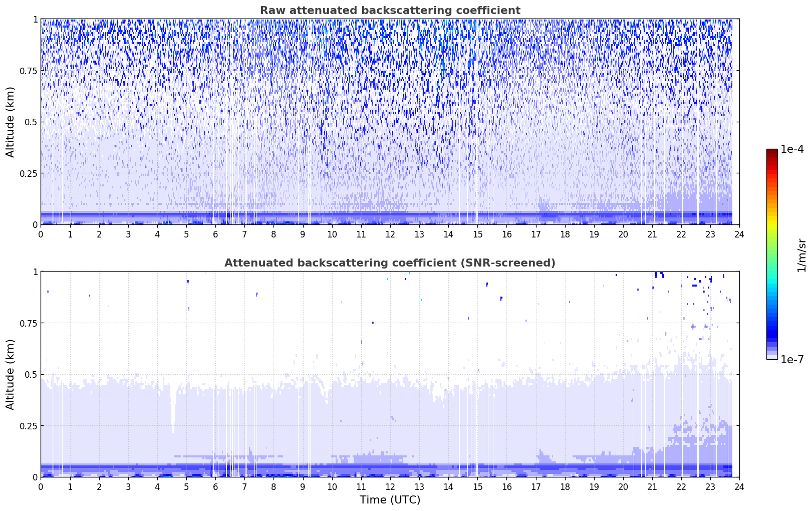812x511 pixels.
Task: Click the 'Attenuated backscattering coefficient (SNR-screened)' title
Action: [x=390, y=263]
